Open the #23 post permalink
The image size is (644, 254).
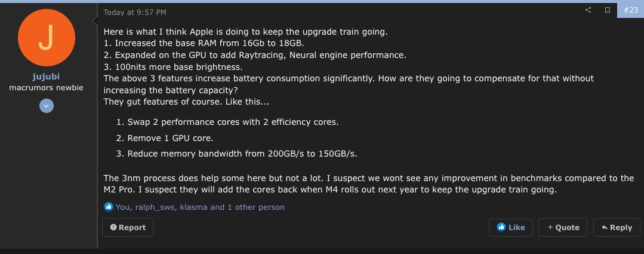click(x=630, y=10)
